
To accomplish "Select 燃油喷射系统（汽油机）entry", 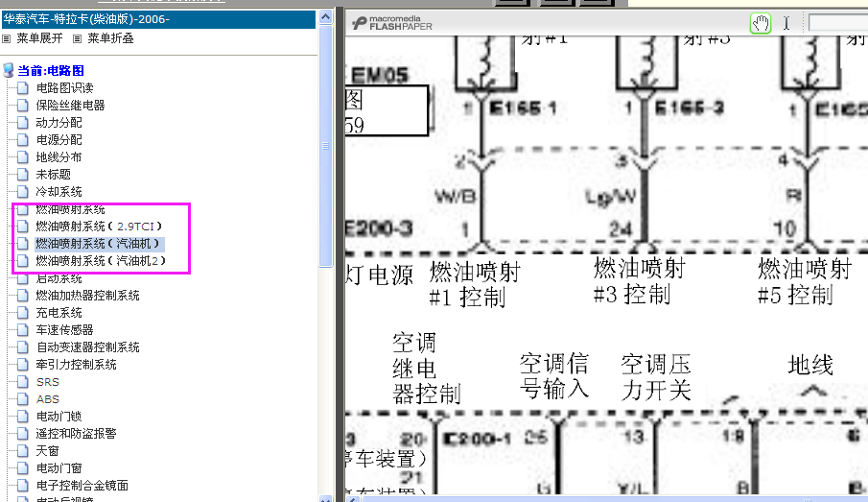I will tap(98, 243).
